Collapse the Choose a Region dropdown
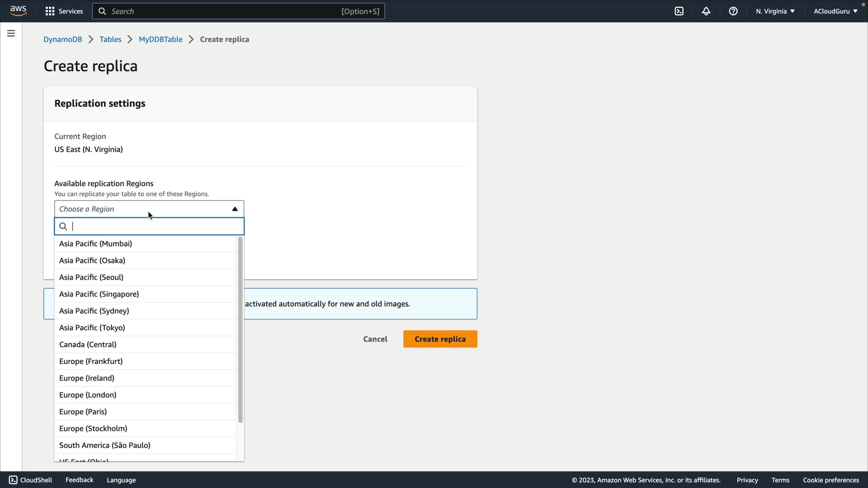 point(235,209)
